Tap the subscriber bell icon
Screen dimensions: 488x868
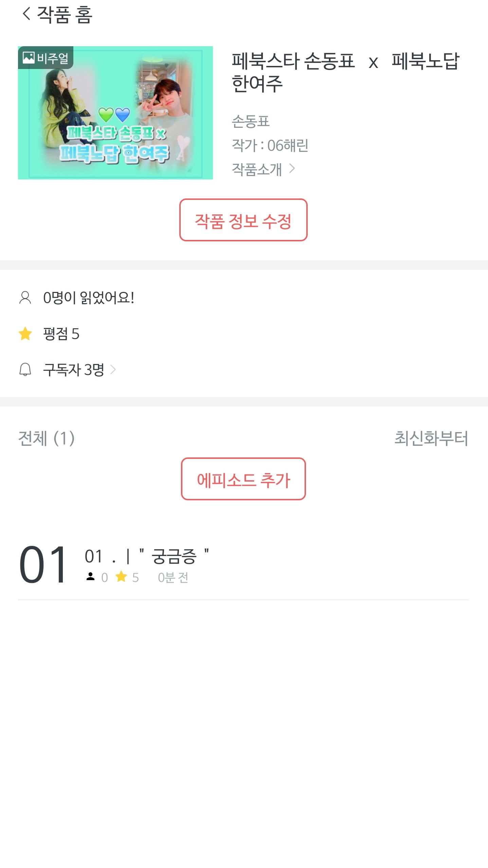point(25,369)
